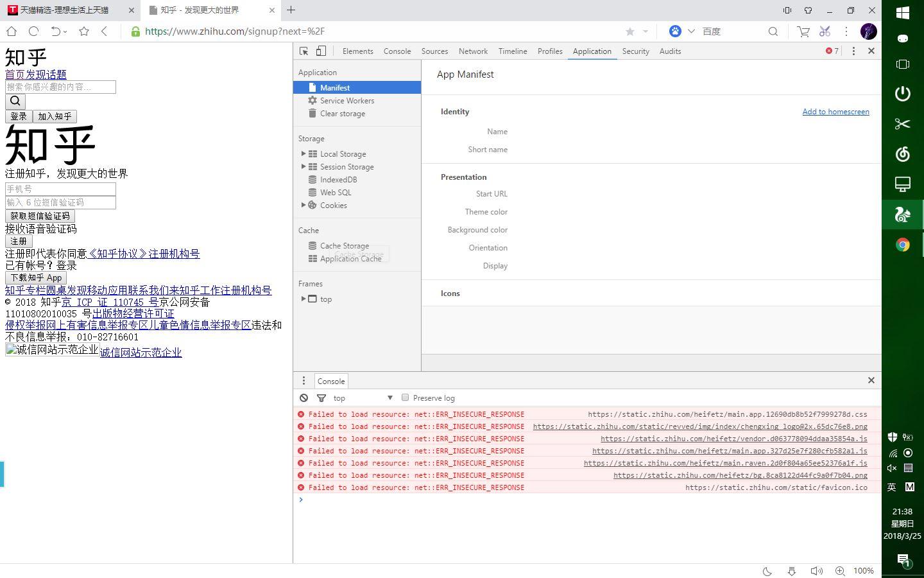This screenshot has height=578, width=924.
Task: Open the Security tab
Action: pos(635,51)
